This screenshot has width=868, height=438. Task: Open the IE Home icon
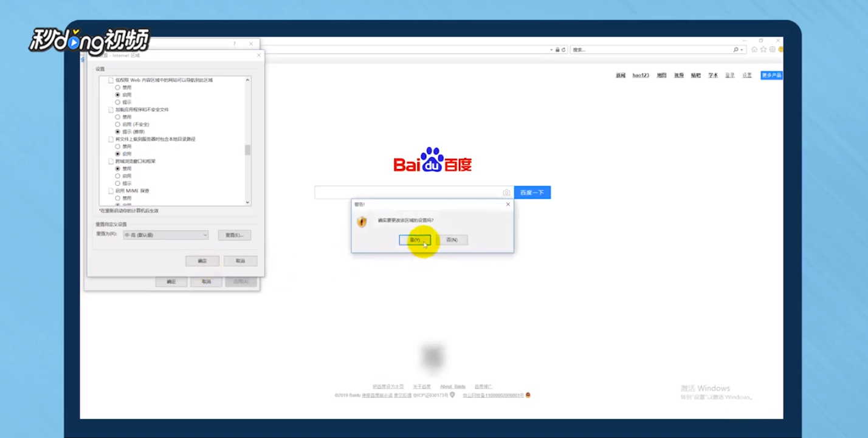click(754, 50)
